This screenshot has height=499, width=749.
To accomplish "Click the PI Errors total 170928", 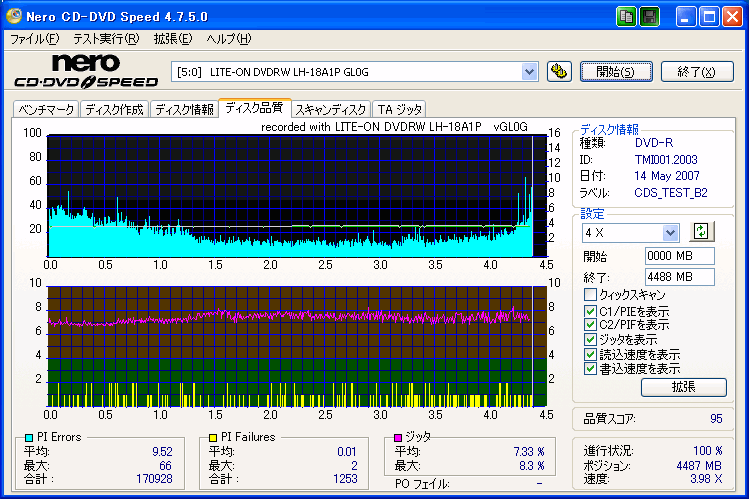I will pyautogui.click(x=154, y=478).
